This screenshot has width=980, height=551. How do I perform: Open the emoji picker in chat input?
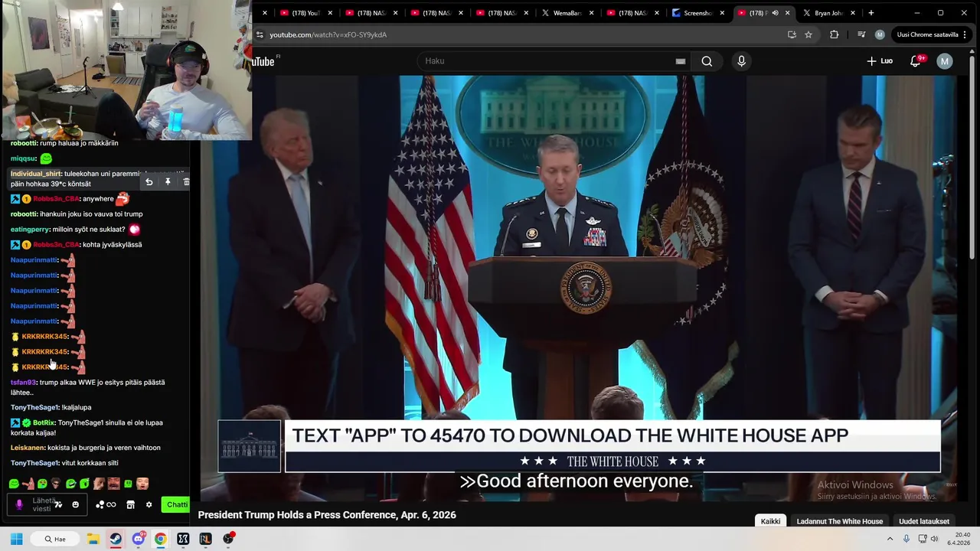75,504
